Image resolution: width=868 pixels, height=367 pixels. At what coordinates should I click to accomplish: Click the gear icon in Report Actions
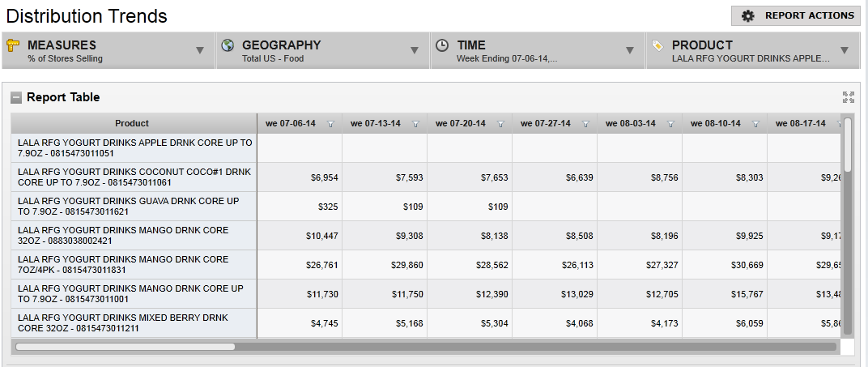pos(748,16)
